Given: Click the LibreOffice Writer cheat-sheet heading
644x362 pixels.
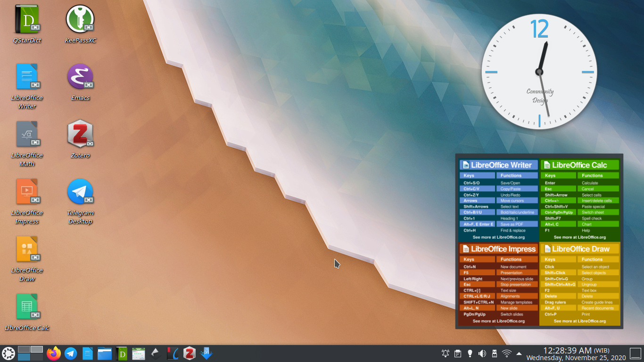Looking at the screenshot, I should (499, 165).
